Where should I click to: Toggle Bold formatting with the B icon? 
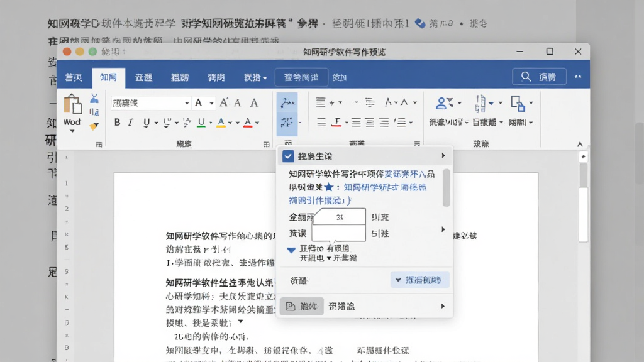pos(117,123)
